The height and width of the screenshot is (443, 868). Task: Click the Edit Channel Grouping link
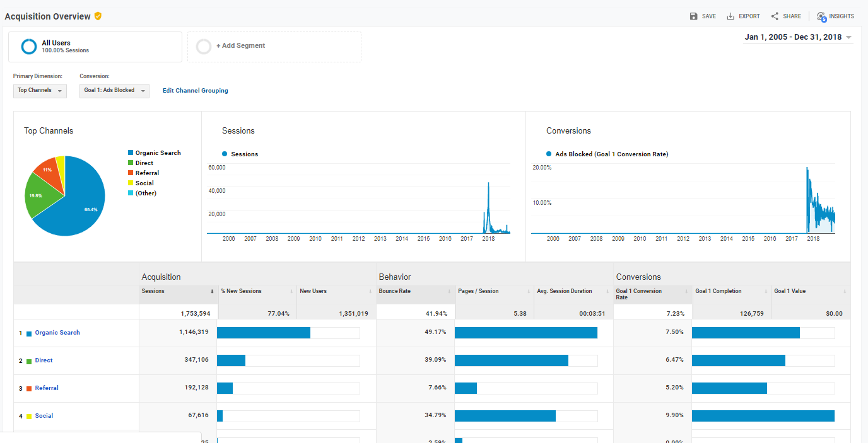click(196, 91)
